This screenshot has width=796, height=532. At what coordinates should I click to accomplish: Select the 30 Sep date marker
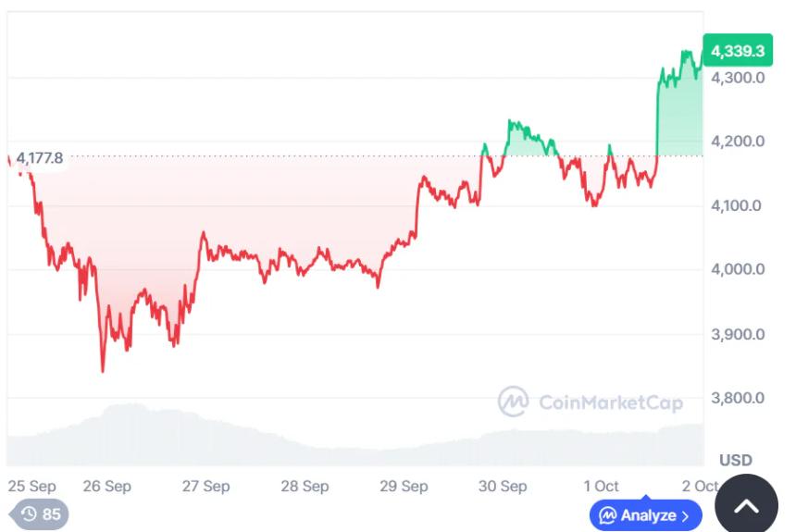503,486
